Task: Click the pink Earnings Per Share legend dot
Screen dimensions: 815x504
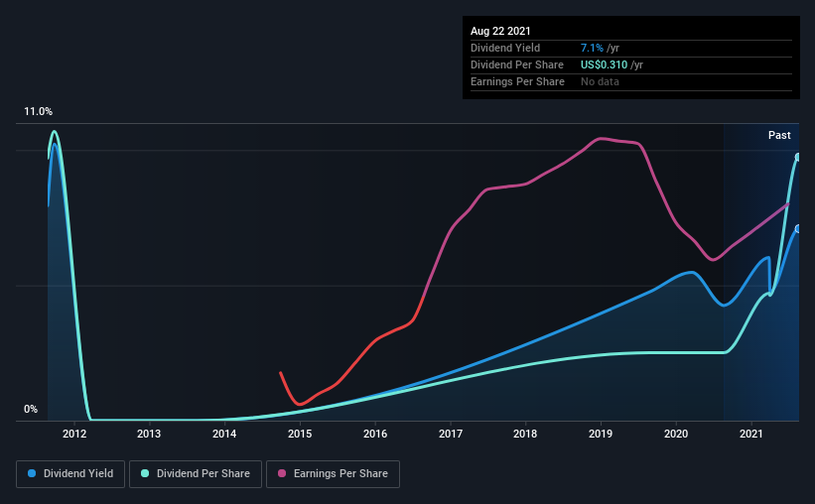Action: 279,474
